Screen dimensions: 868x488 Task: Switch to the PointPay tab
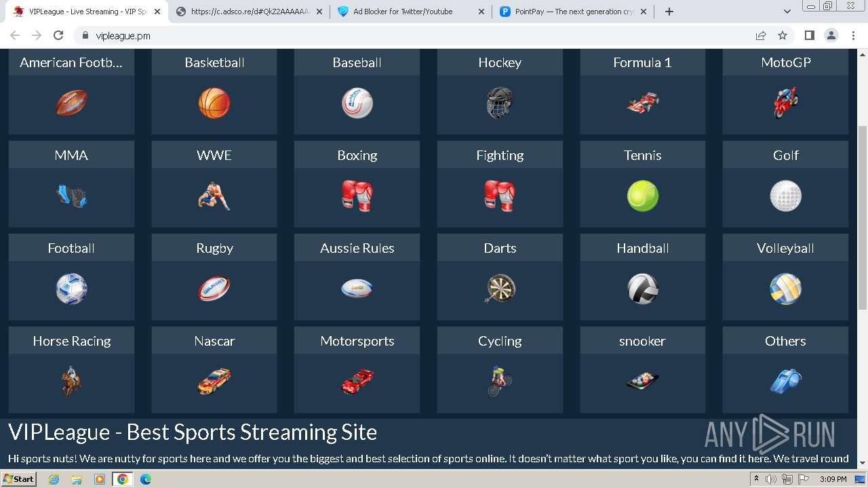[x=573, y=12]
